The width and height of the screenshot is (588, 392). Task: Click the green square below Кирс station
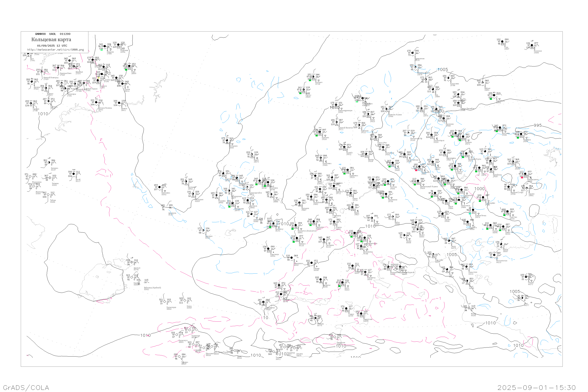click(126, 70)
